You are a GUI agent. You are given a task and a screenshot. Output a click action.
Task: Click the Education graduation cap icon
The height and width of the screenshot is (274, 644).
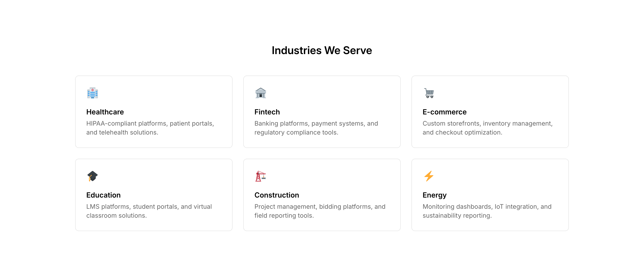(93, 176)
